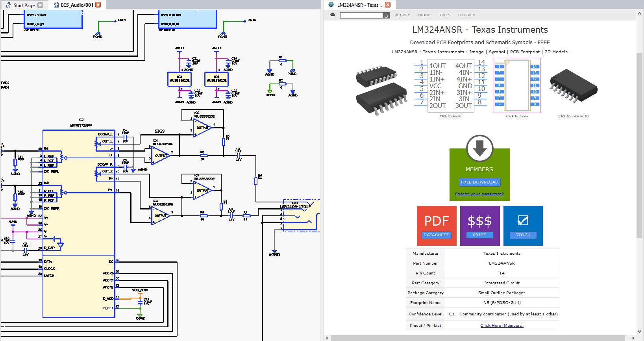
Task: Select the CLOCK pin label on IC2
Action: 49,269
